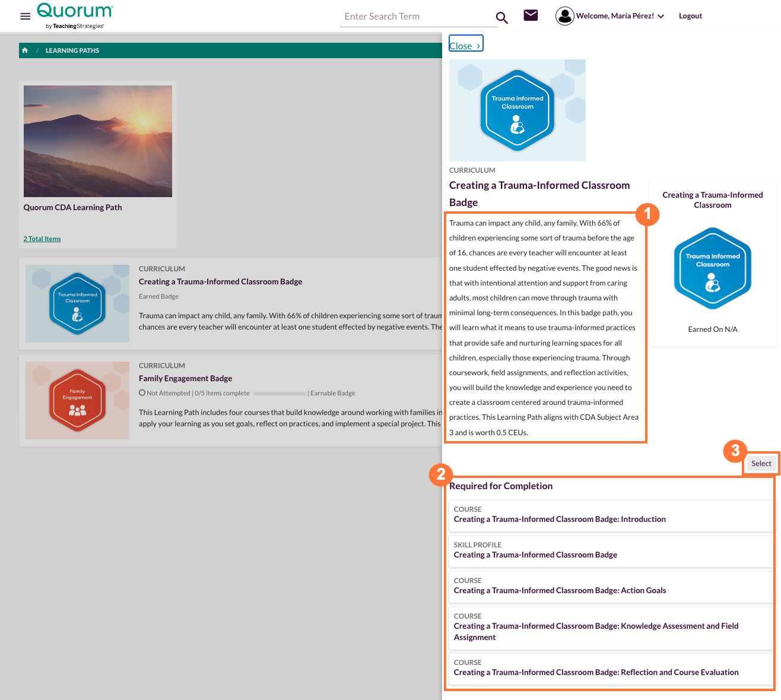
Task: Open the 2 Total Items link
Action: [42, 239]
